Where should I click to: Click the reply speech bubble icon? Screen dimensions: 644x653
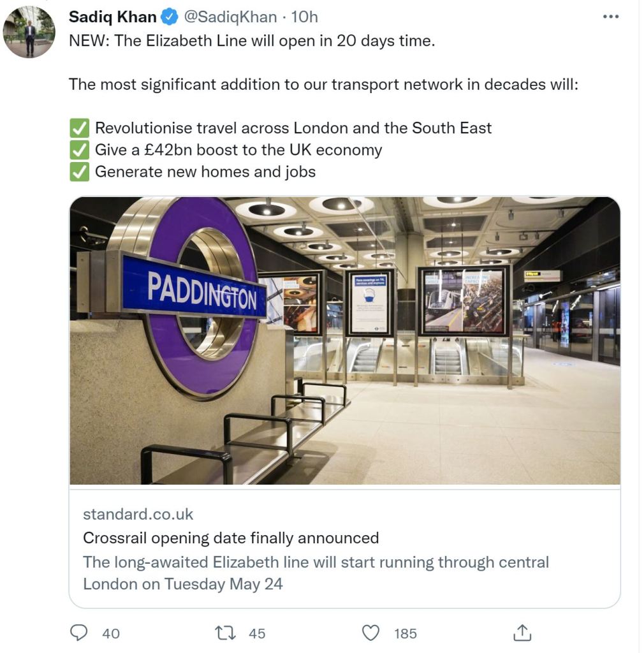point(78,633)
